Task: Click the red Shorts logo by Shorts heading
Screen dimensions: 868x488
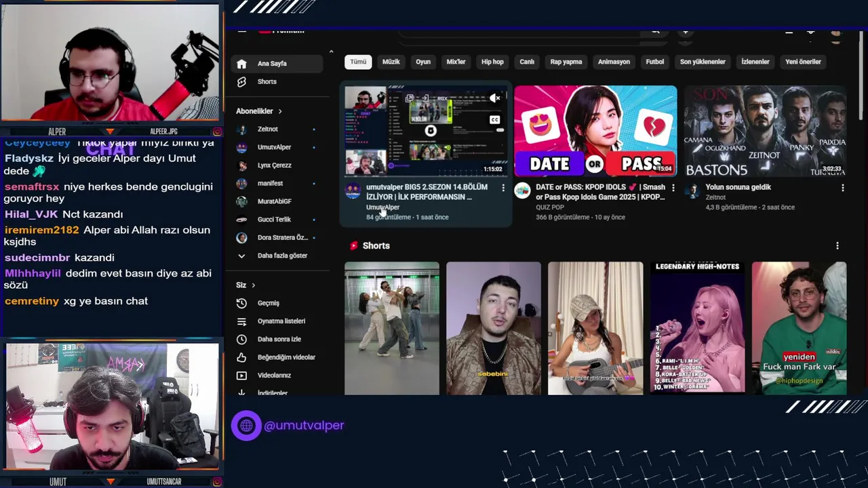Action: click(x=353, y=246)
